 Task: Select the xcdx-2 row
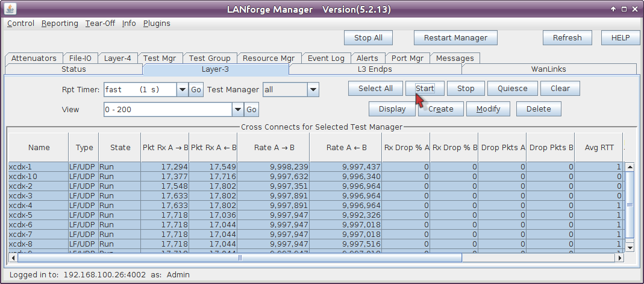tap(316, 186)
